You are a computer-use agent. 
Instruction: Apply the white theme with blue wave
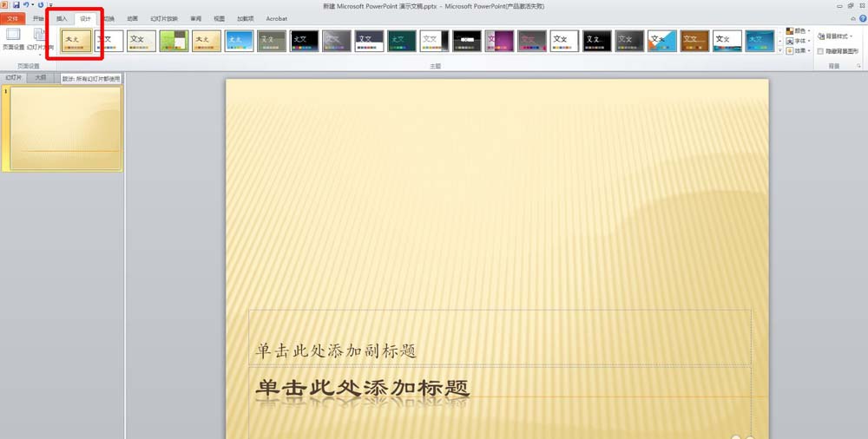click(x=727, y=41)
